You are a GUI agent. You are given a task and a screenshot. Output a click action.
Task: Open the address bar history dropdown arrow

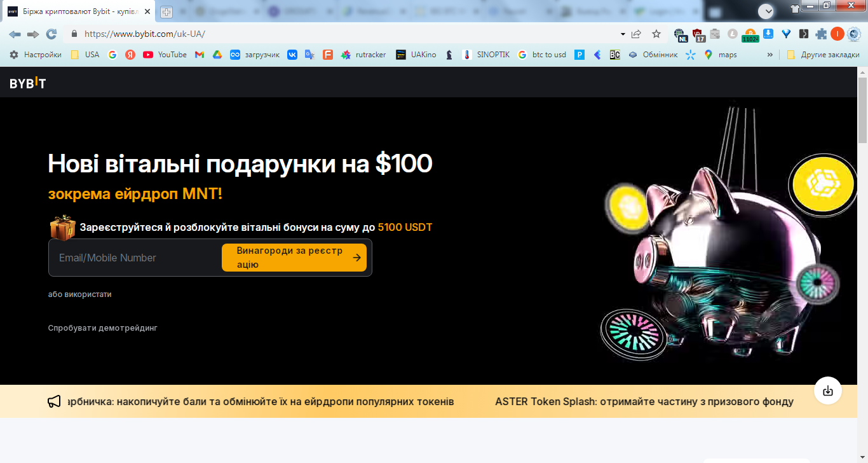(623, 34)
